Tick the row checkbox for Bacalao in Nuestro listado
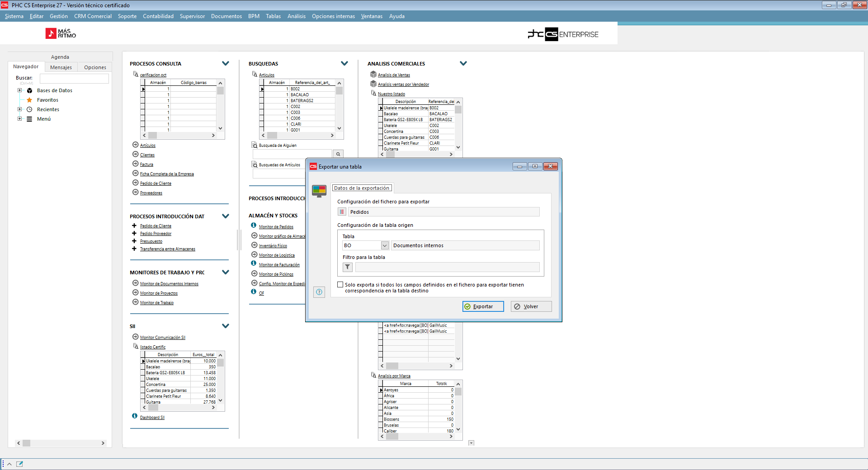 [x=381, y=114]
